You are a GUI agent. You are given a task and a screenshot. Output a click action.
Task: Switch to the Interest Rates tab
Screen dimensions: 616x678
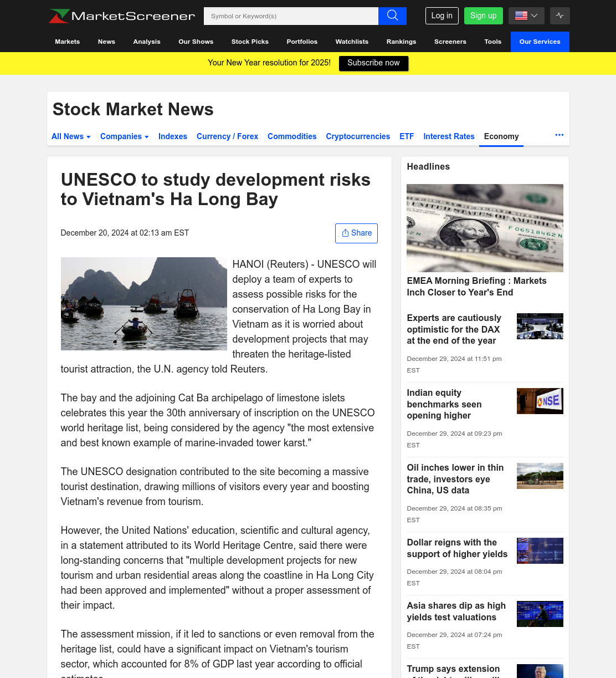(449, 136)
